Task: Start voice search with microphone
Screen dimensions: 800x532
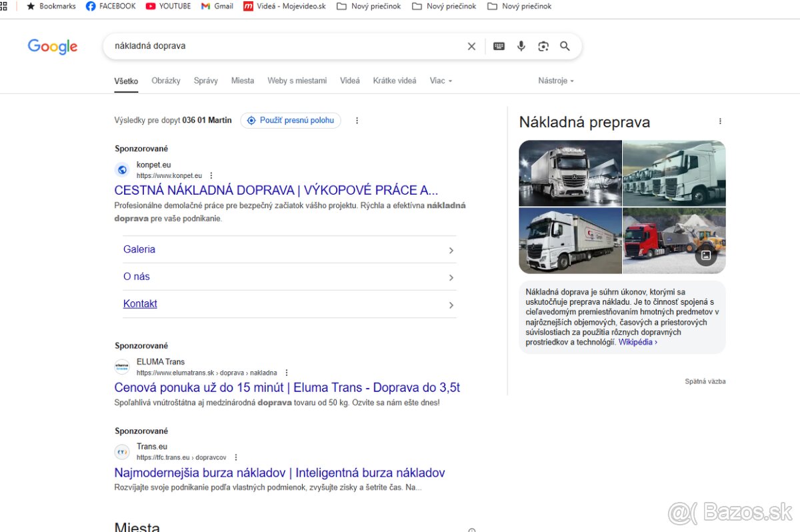Action: [521, 46]
